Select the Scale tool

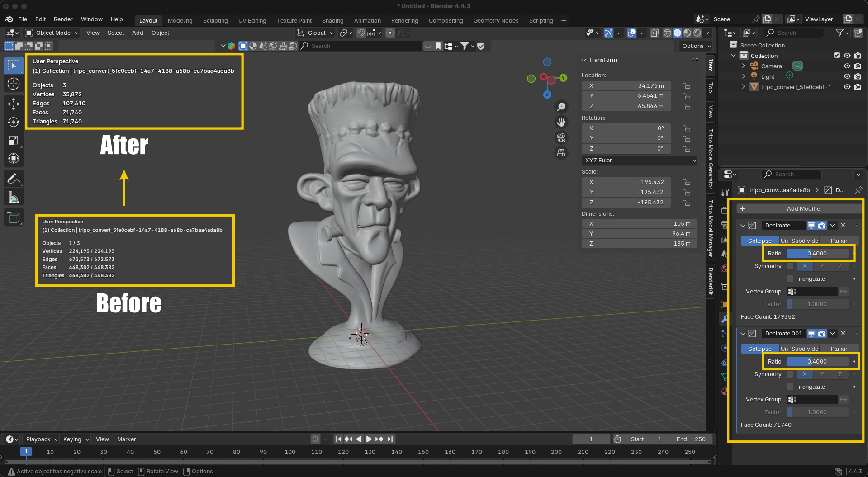coord(14,140)
